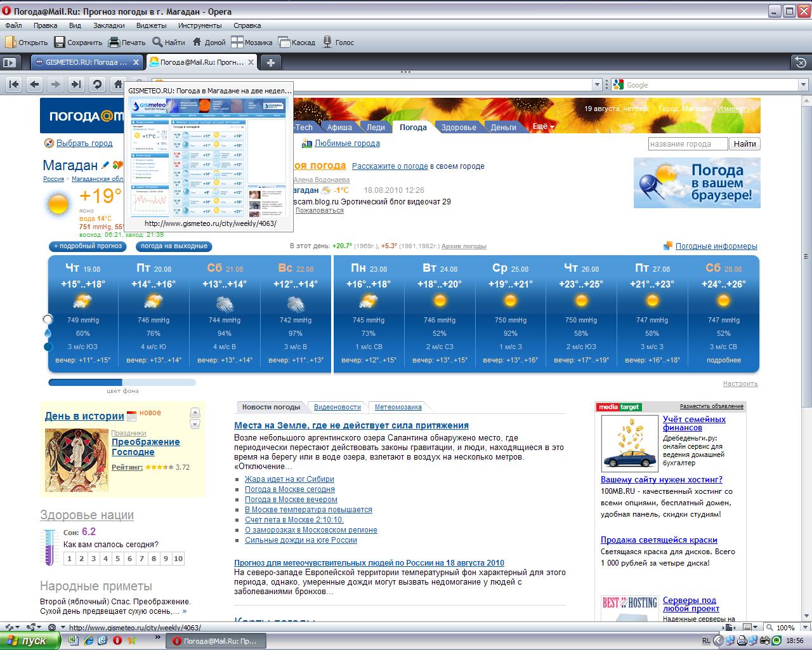Image resolution: width=812 pixels, height=650 pixels.
Task: Go back using the Back arrow
Action: click(x=35, y=84)
